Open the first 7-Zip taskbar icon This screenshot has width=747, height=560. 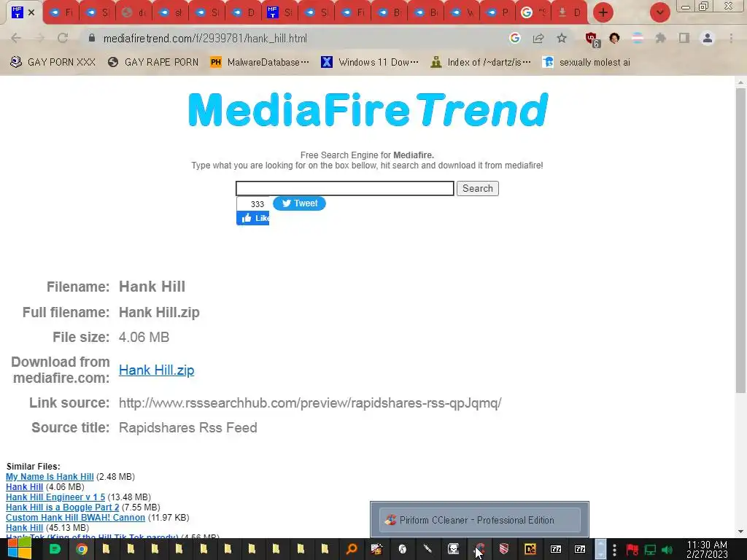pos(555,549)
